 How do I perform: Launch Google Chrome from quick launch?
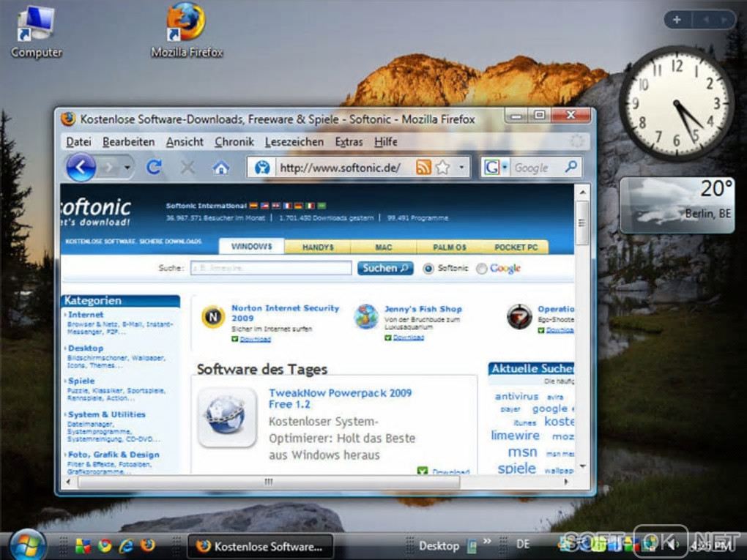click(x=105, y=545)
